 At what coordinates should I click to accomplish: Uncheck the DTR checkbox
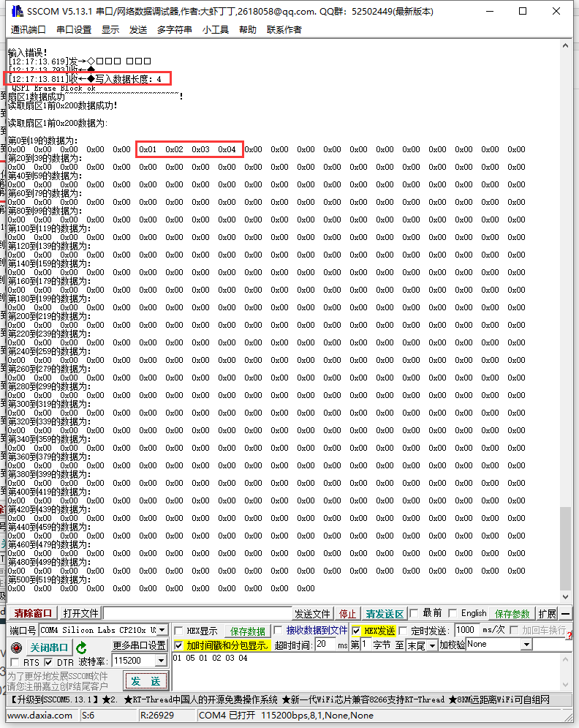pyautogui.click(x=48, y=662)
